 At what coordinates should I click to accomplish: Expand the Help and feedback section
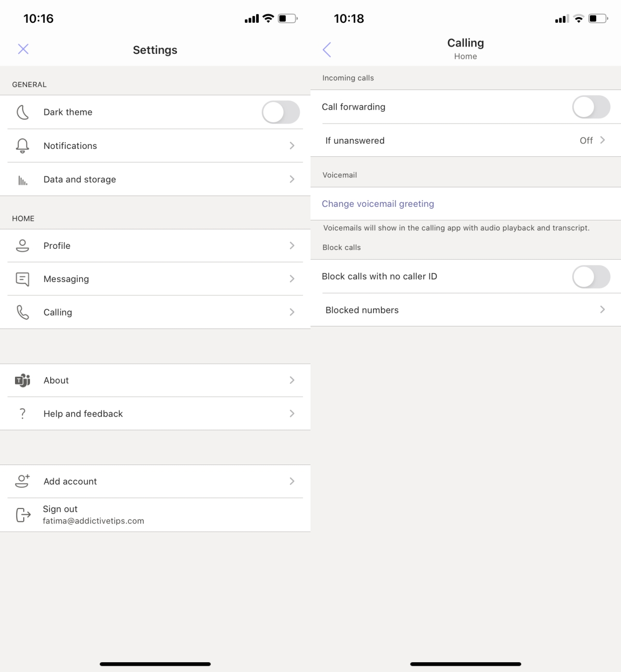[x=155, y=413]
